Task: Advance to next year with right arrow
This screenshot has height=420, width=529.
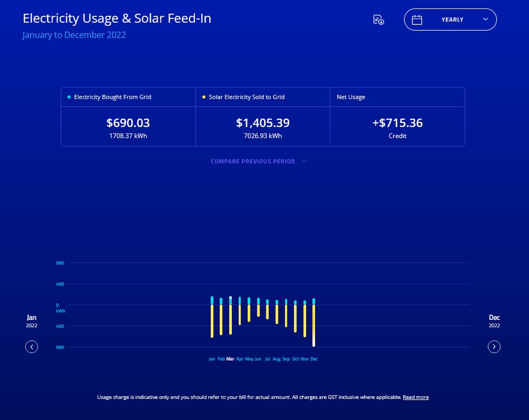Action: tap(494, 347)
